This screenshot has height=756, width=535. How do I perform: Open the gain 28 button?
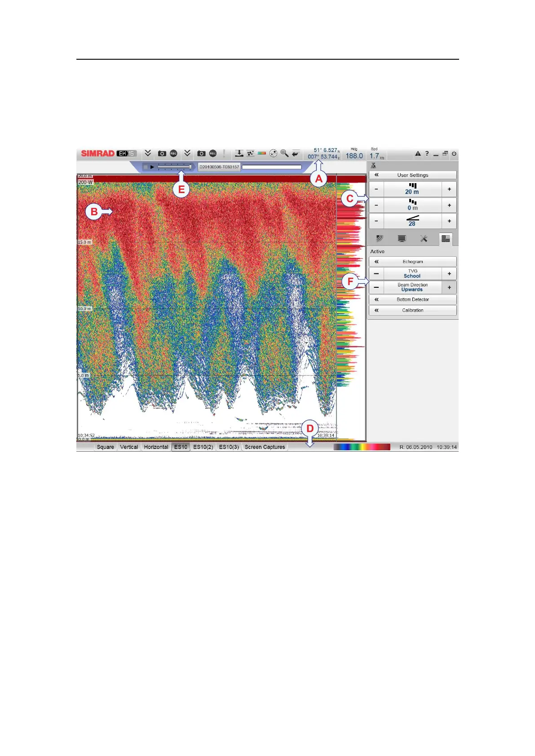[x=412, y=221]
